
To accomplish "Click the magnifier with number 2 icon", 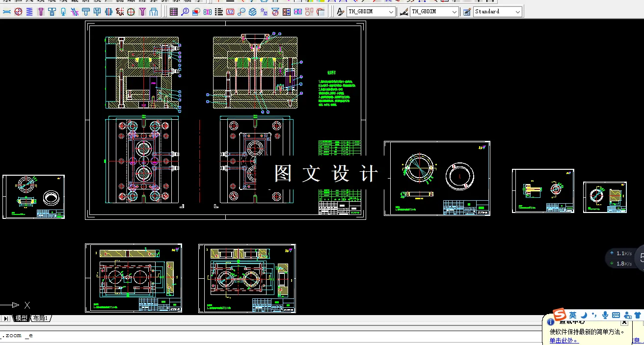I will [185, 11].
